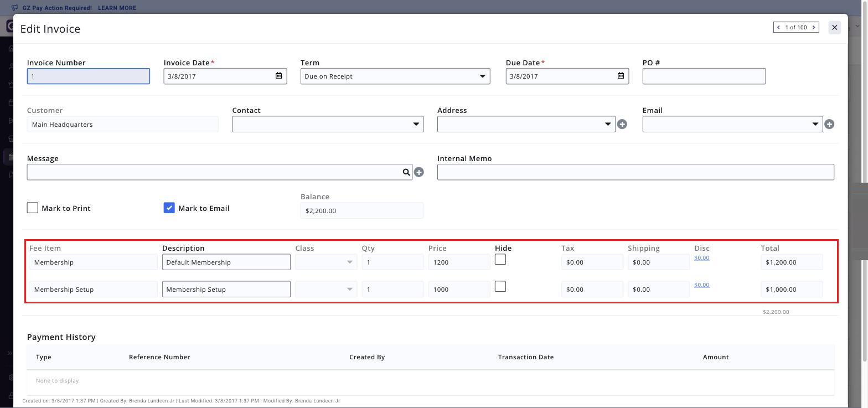Click the PO # input field
The height and width of the screenshot is (408, 868).
pos(704,76)
